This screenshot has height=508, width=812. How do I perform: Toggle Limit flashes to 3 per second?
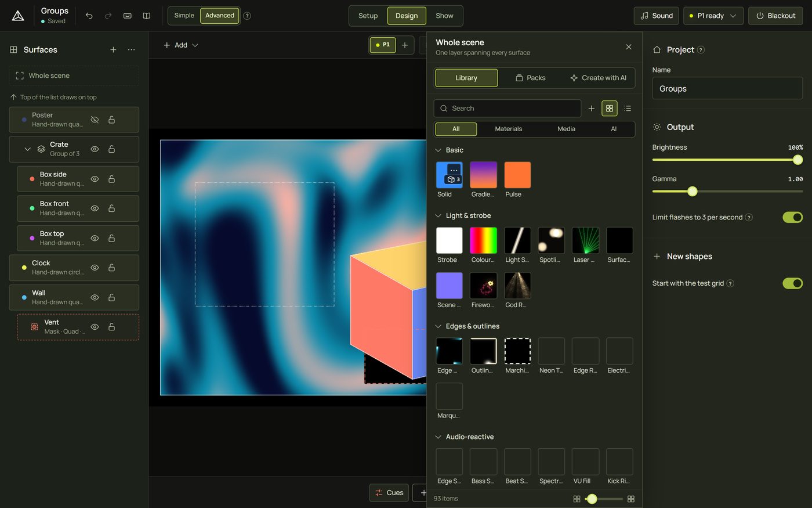pyautogui.click(x=792, y=217)
